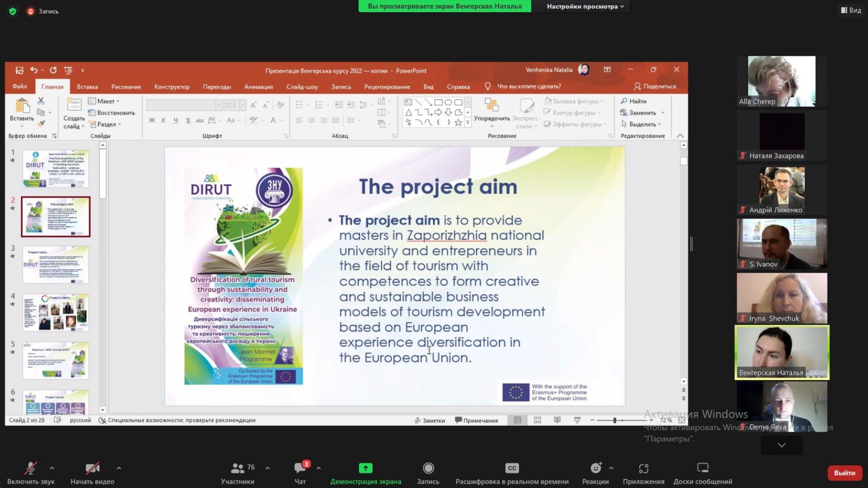Leave the meeting with Выйти button
Screen dimensions: 868x488
pyautogui.click(x=844, y=473)
